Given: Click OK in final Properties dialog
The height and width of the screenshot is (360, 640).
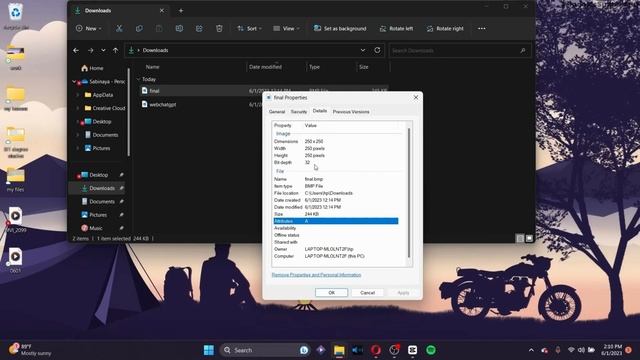Looking at the screenshot, I should click(331, 293).
